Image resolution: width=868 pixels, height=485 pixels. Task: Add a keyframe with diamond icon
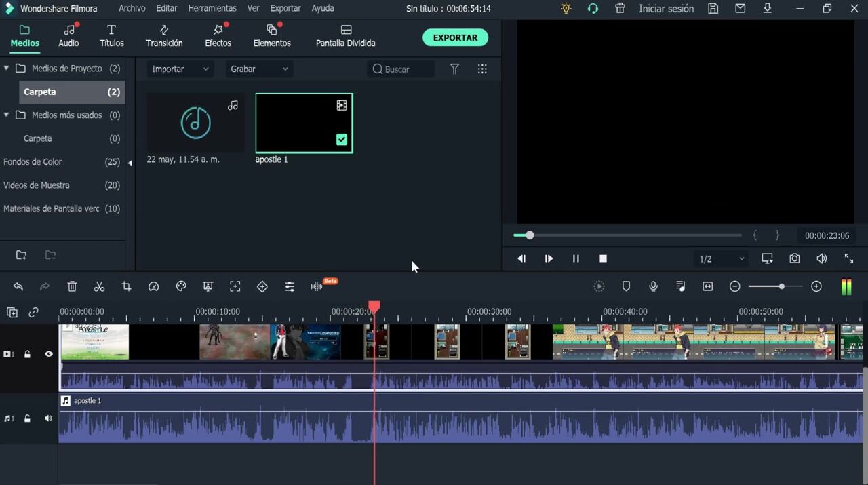[x=262, y=287]
